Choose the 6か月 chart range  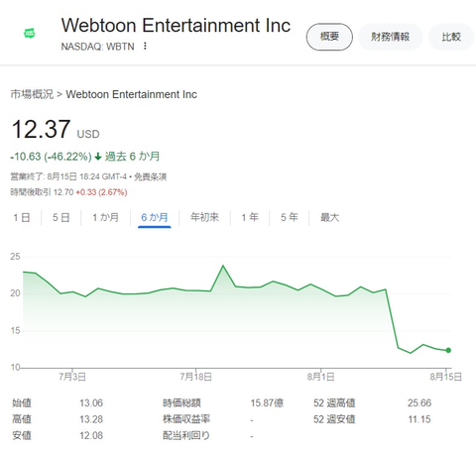(155, 217)
